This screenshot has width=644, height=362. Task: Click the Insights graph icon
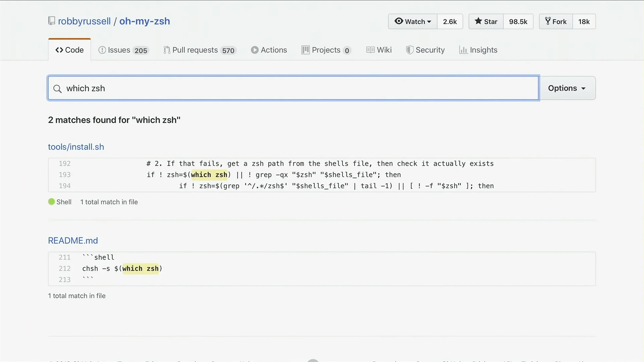point(463,50)
